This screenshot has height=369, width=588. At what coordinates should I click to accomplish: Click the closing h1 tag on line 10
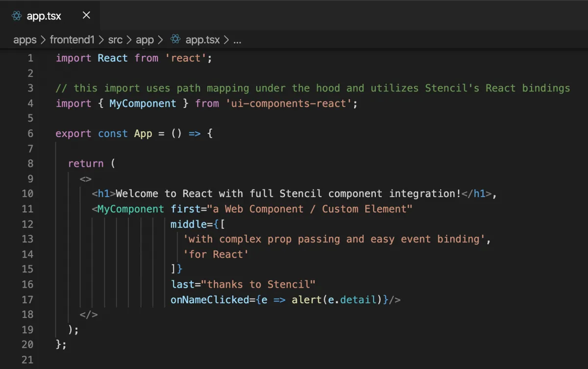[x=476, y=194]
